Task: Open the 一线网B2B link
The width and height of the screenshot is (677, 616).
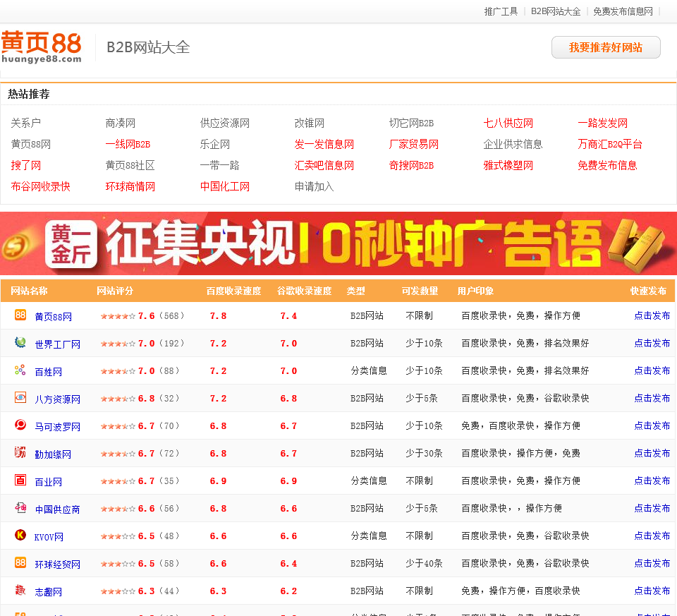Action: pos(128,144)
